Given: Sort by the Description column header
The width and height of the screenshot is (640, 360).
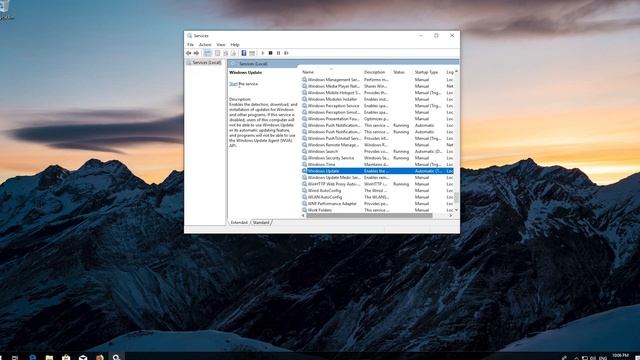Looking at the screenshot, I should [377, 72].
